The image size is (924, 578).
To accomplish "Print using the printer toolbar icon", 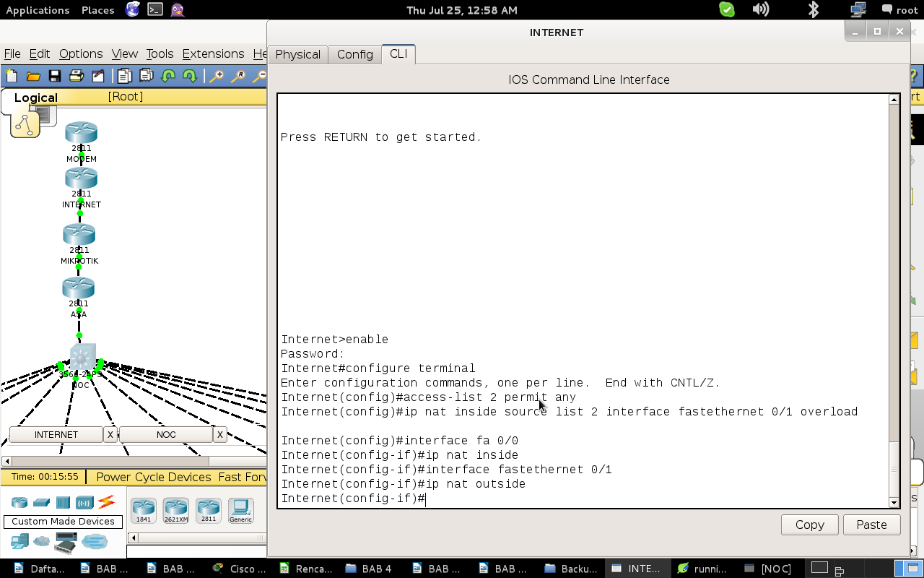I will pyautogui.click(x=77, y=76).
